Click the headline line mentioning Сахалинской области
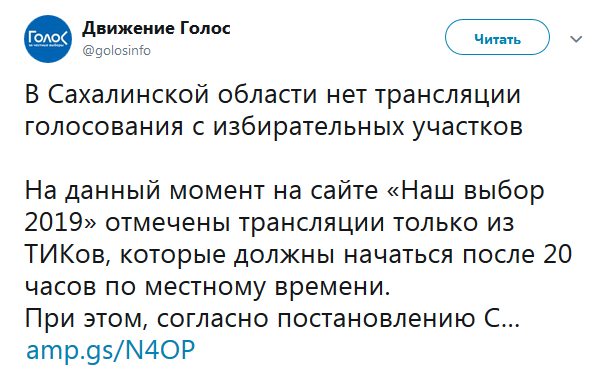The height and width of the screenshot is (371, 596). click(x=273, y=94)
